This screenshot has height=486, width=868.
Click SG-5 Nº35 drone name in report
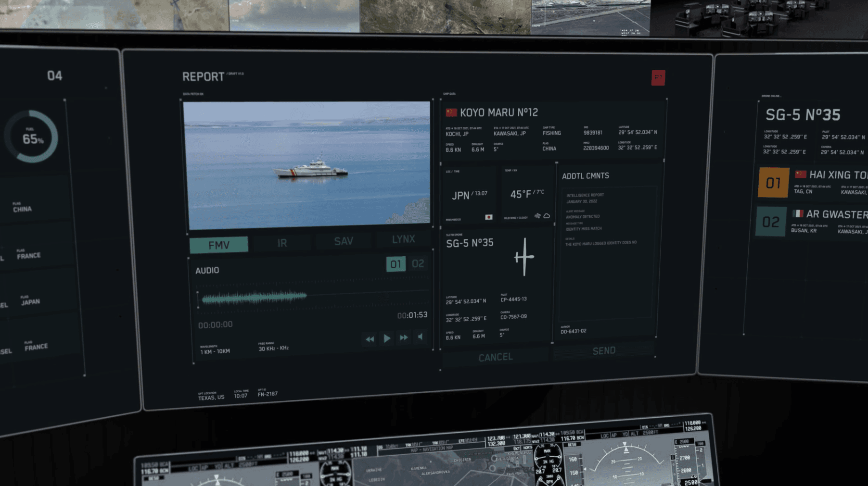tap(470, 243)
